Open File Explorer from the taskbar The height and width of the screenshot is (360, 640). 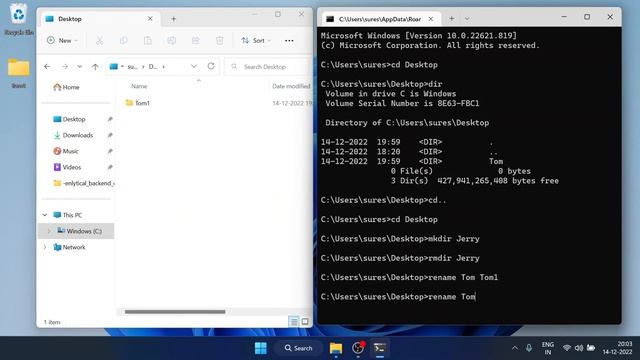[x=336, y=348]
